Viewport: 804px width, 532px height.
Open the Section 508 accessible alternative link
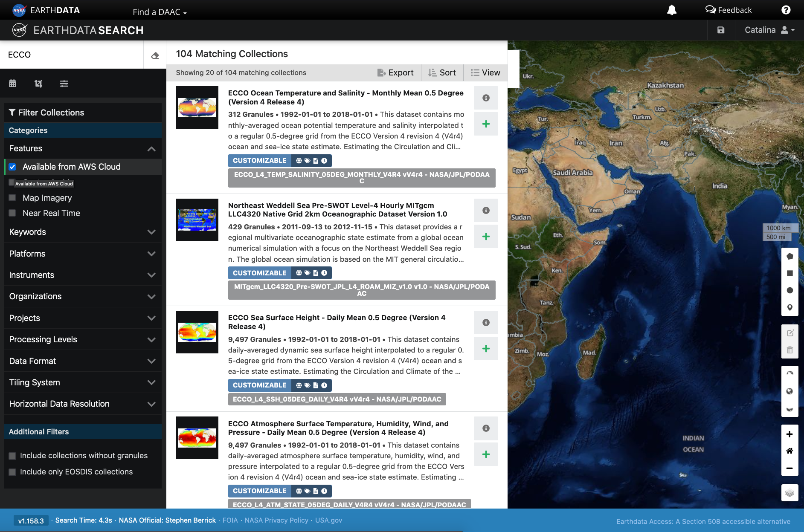pyautogui.click(x=703, y=521)
